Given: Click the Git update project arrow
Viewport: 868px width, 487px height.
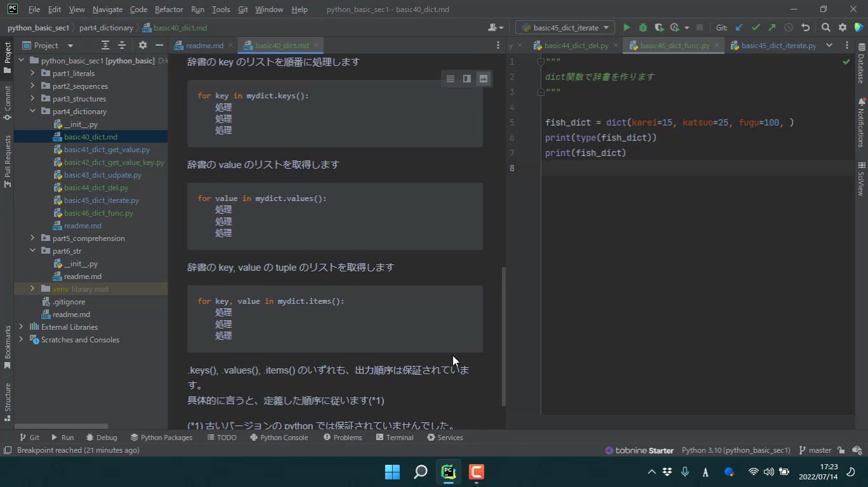Looking at the screenshot, I should coord(739,27).
